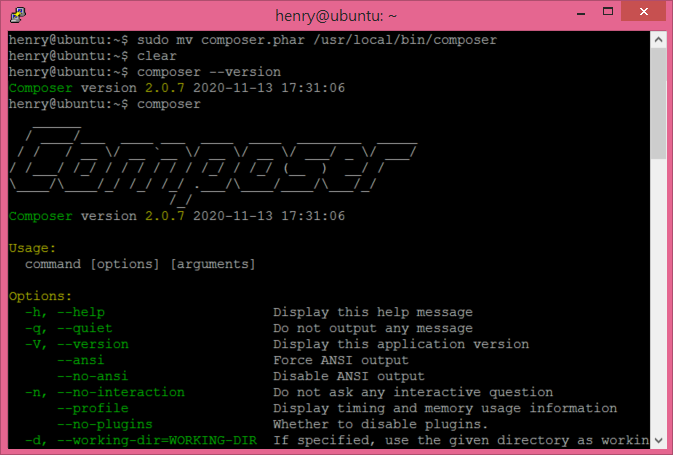Click the vertical scrollbar thumb
Image resolution: width=673 pixels, height=455 pixels.
point(658,104)
